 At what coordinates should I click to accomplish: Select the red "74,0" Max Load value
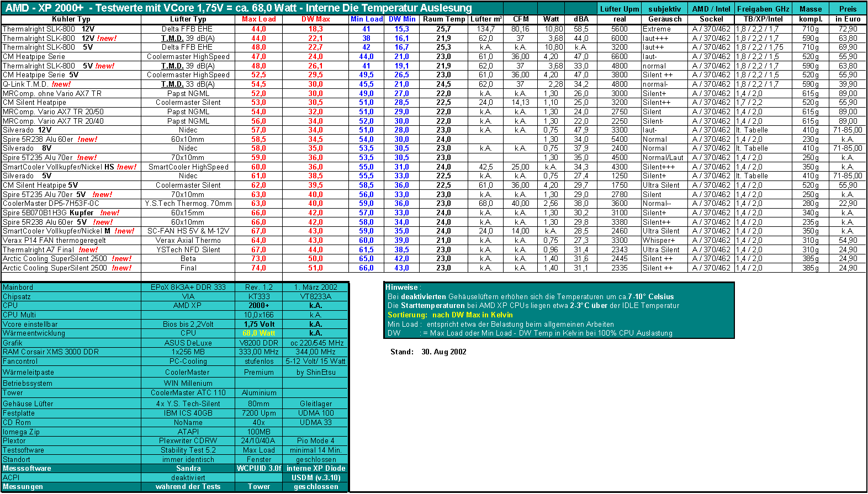coord(258,268)
